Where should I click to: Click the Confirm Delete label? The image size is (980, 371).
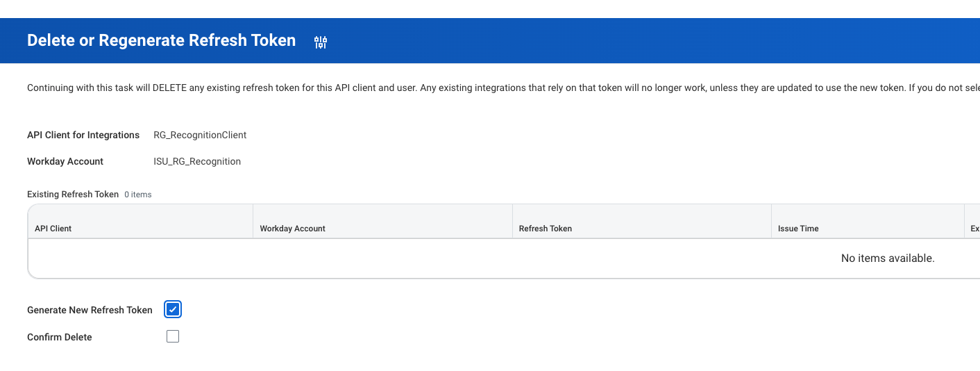tap(60, 337)
